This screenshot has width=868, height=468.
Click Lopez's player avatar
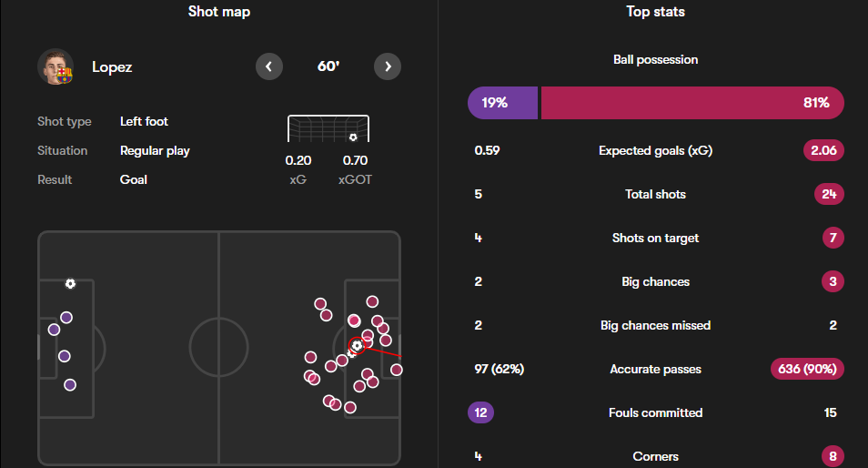tap(56, 66)
